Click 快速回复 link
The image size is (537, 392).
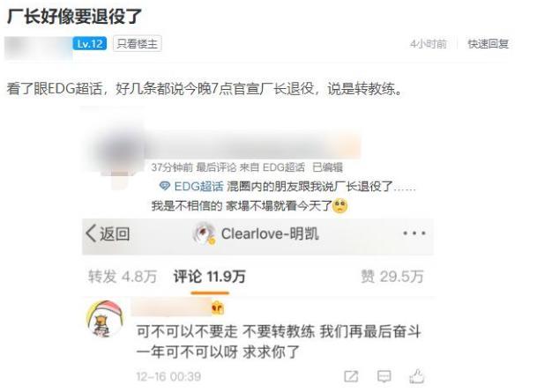pos(488,44)
